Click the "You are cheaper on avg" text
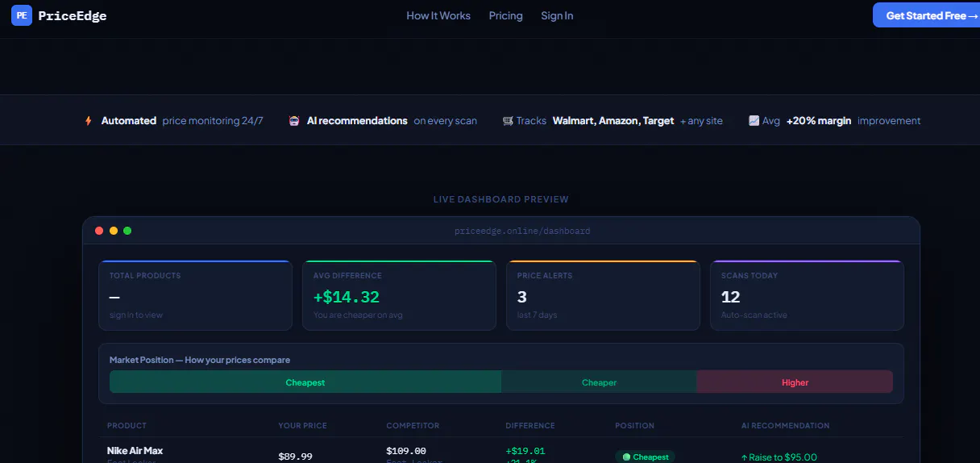This screenshot has height=463, width=980. 358,315
